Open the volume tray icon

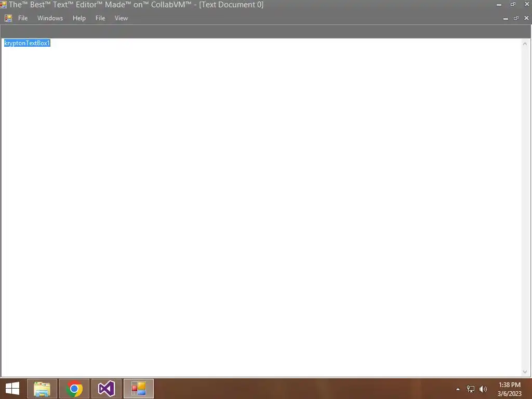point(483,389)
